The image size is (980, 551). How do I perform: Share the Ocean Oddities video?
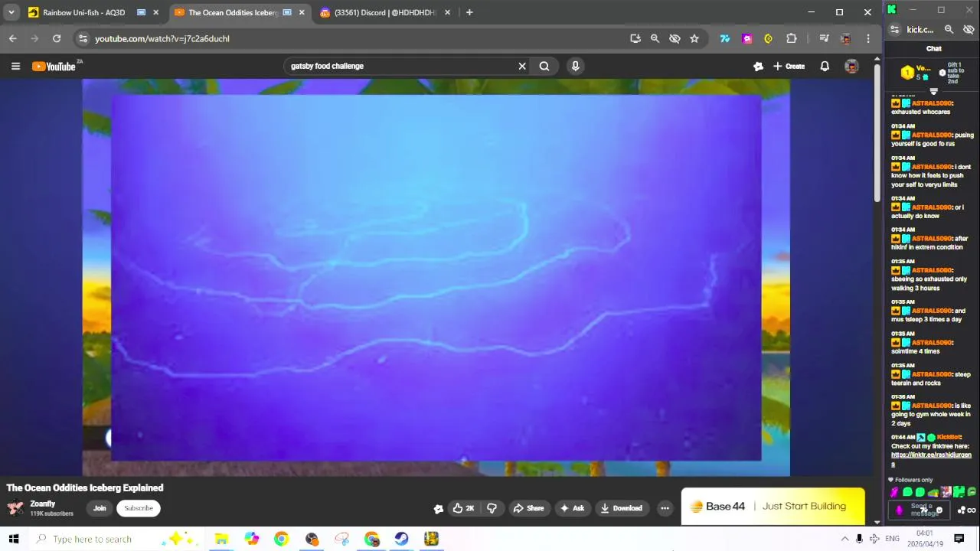click(528, 508)
